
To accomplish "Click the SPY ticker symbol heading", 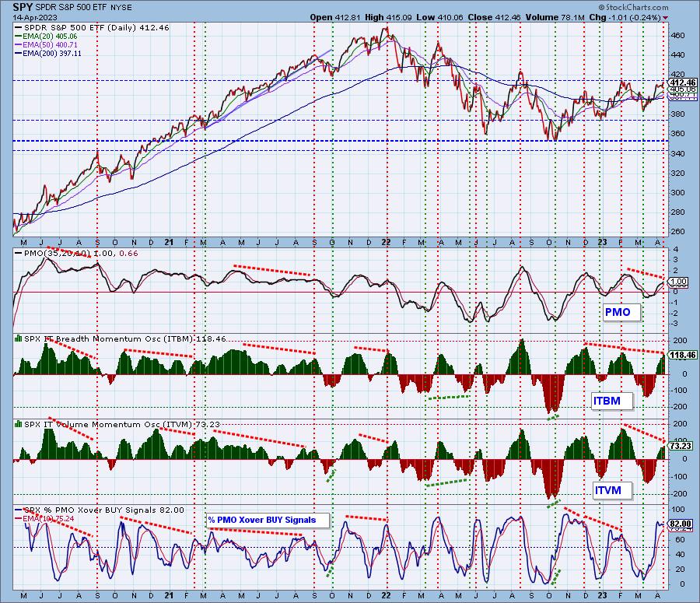I will click(23, 7).
